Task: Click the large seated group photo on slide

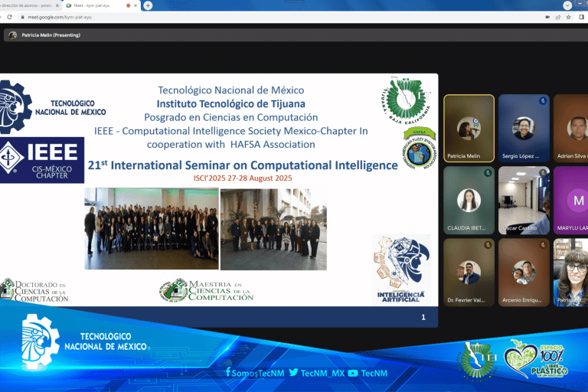Action: pyautogui.click(x=152, y=228)
